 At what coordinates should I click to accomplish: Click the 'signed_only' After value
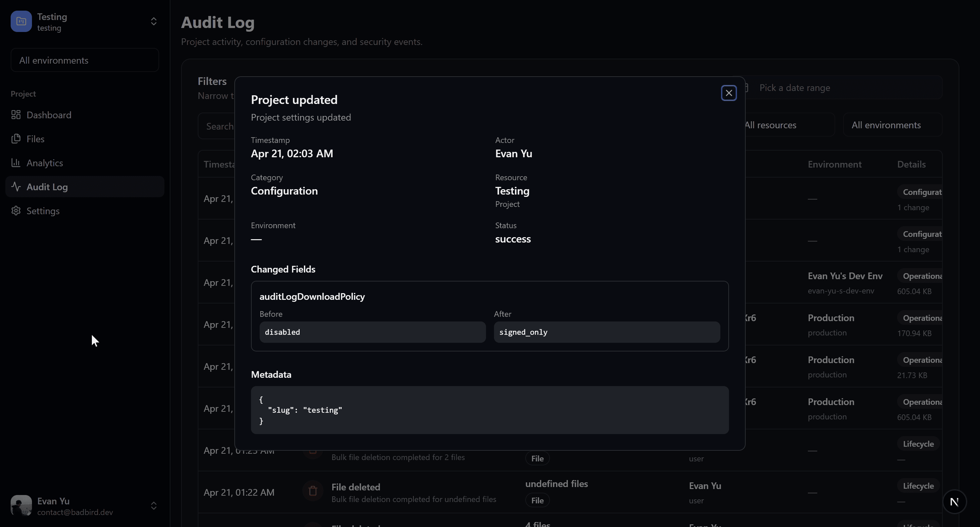pos(607,332)
